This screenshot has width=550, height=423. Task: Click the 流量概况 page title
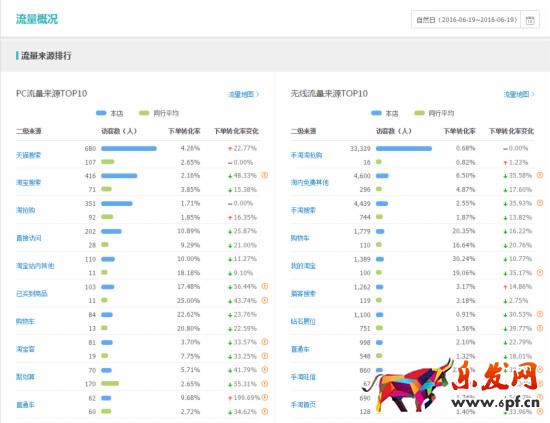37,19
